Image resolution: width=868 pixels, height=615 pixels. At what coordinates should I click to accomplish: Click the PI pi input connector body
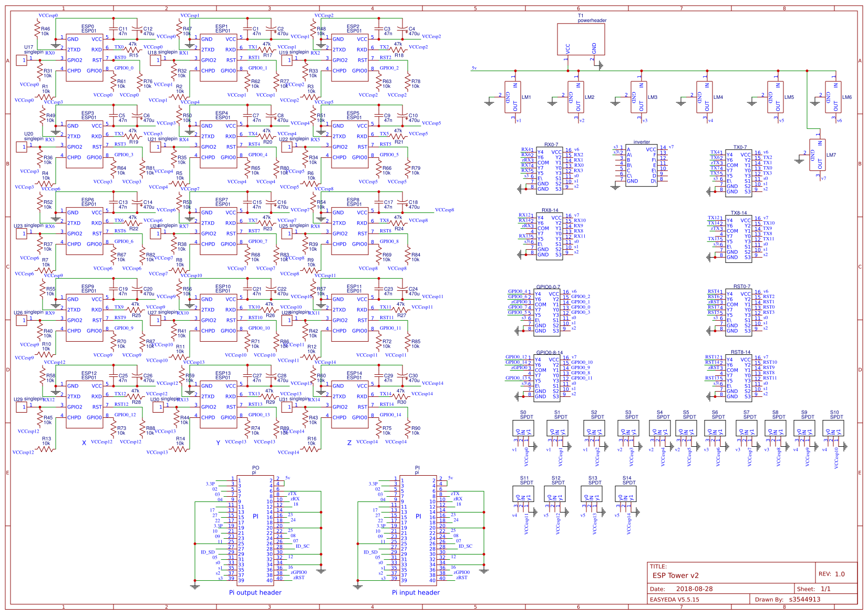tap(418, 531)
